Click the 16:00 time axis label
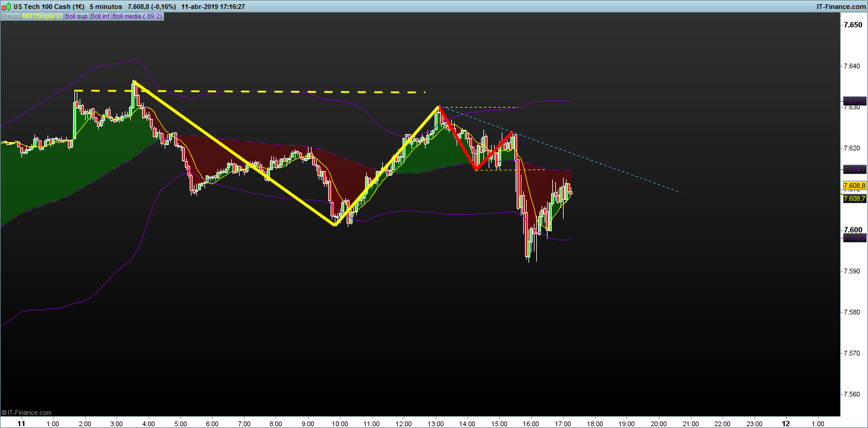This screenshot has height=428, width=868. point(531,424)
